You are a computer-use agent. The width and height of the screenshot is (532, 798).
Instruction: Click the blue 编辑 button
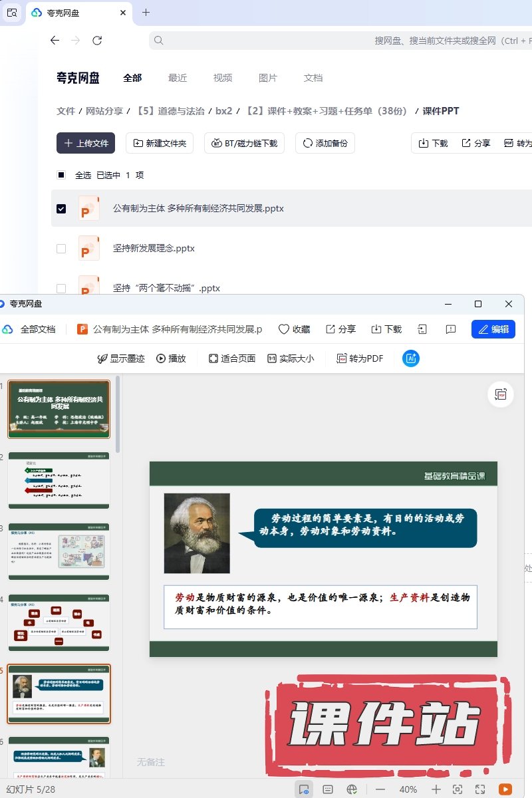pyautogui.click(x=493, y=329)
